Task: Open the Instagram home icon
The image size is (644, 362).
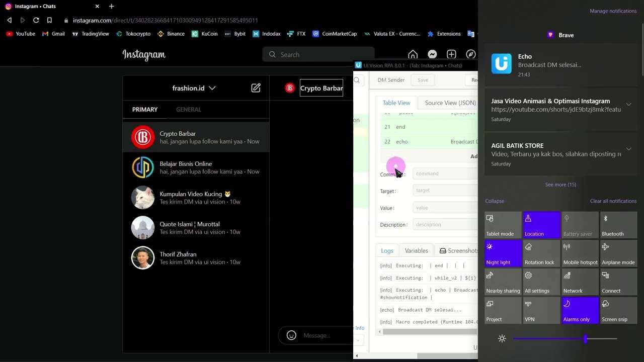Action: (x=413, y=54)
